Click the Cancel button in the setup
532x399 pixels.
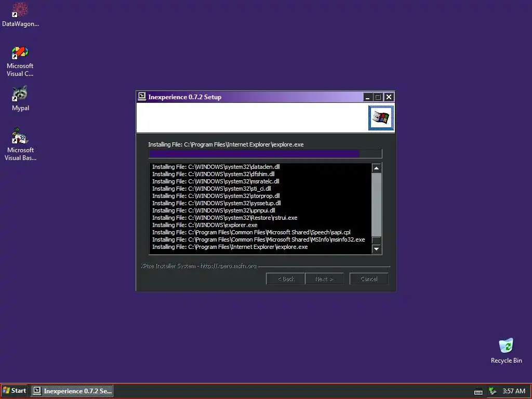[369, 279]
